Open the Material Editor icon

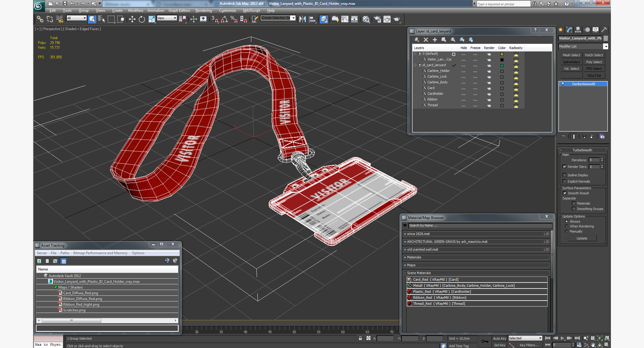(x=366, y=19)
